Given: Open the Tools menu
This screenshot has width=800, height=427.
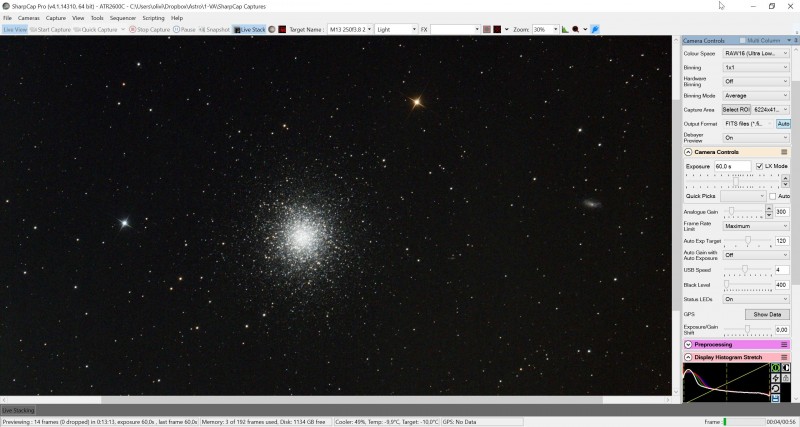Looking at the screenshot, I should [97, 18].
